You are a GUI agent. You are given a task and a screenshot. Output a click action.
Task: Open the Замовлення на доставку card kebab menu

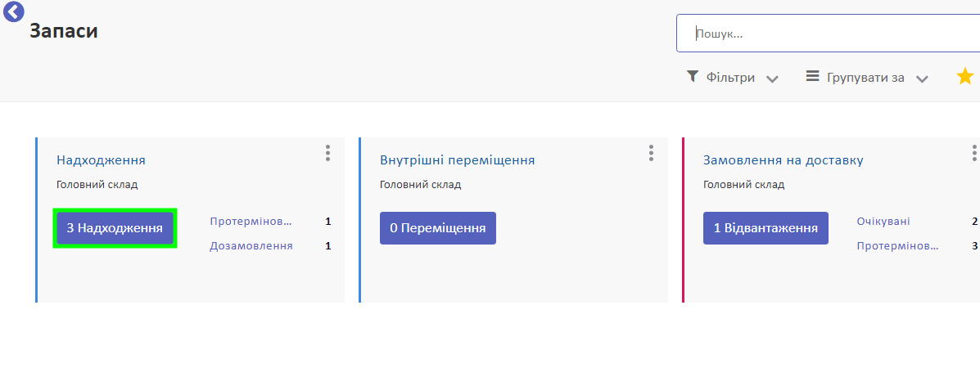click(974, 153)
